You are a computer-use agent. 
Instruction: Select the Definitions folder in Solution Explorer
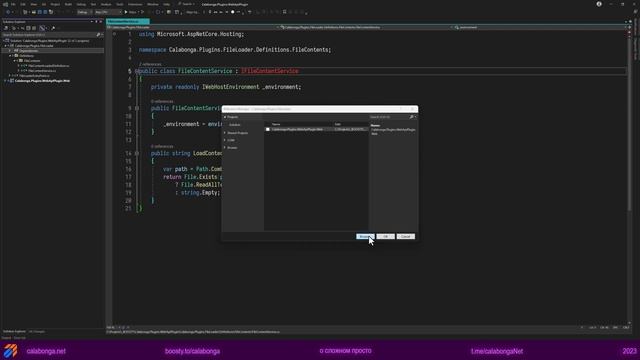click(x=27, y=56)
